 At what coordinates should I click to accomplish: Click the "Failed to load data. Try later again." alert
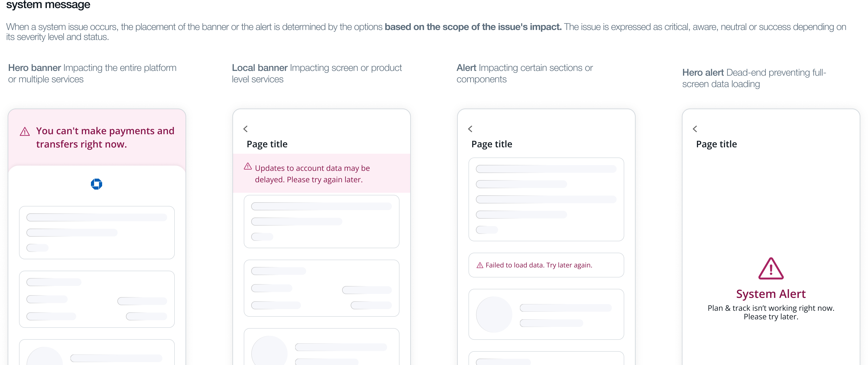(539, 265)
